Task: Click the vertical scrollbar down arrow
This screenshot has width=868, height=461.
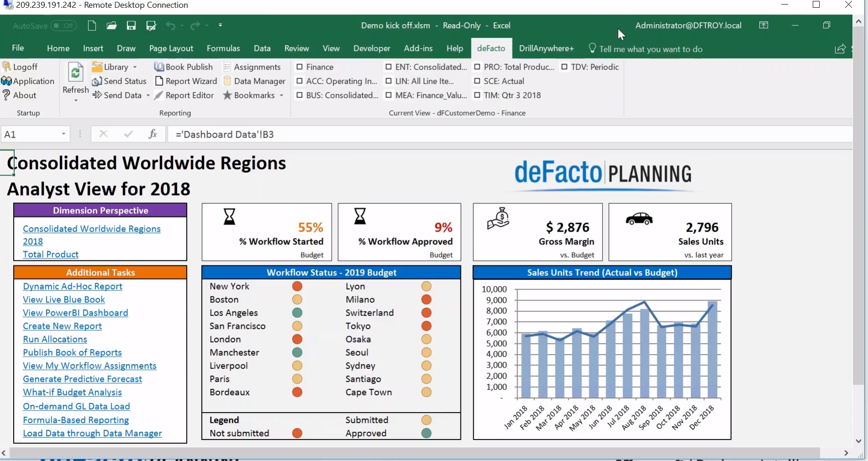Action: tap(858, 441)
